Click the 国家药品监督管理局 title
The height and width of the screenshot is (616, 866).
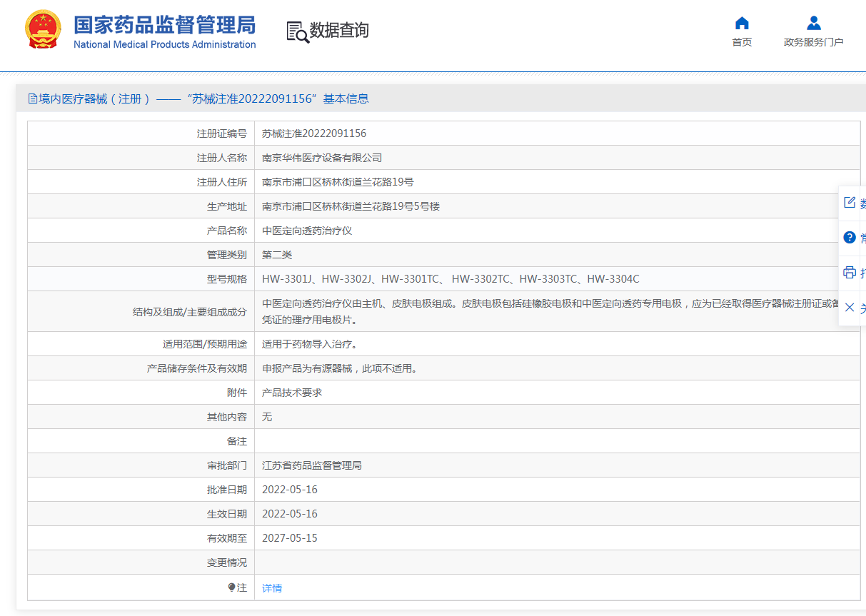click(165, 25)
